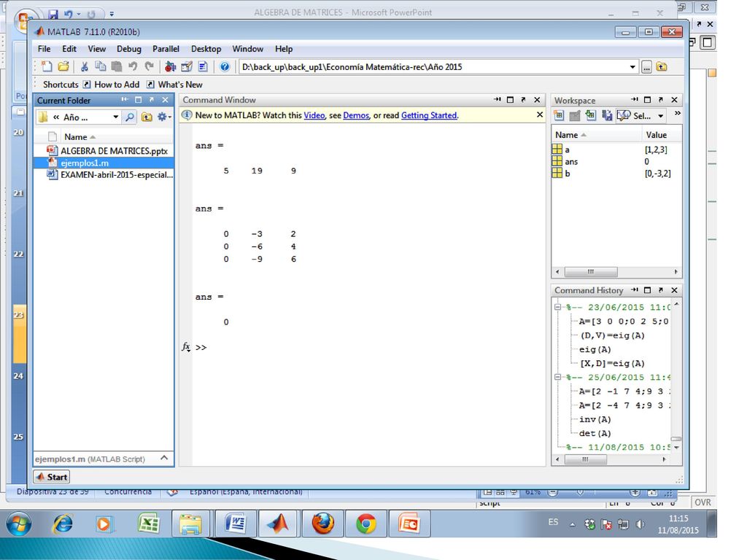
Task: Select det(A) in Command History
Action: coord(595,433)
